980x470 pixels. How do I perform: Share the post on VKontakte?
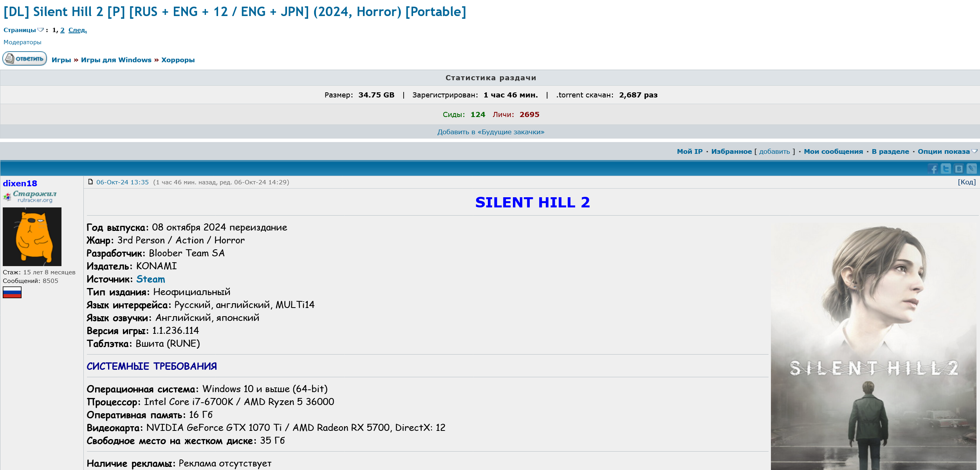(x=959, y=169)
